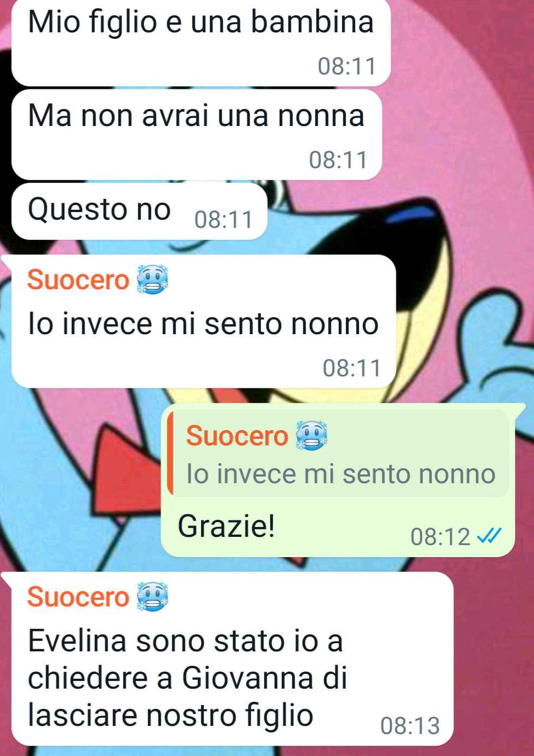The width and height of the screenshot is (534, 756).
Task: Tap the 08:13 timestamp on the last message
Action: [x=410, y=726]
